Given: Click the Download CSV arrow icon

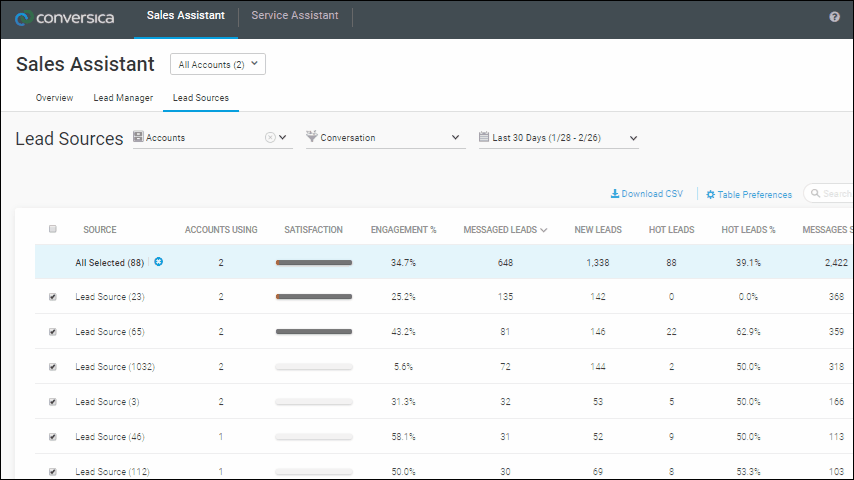Looking at the screenshot, I should tap(614, 193).
